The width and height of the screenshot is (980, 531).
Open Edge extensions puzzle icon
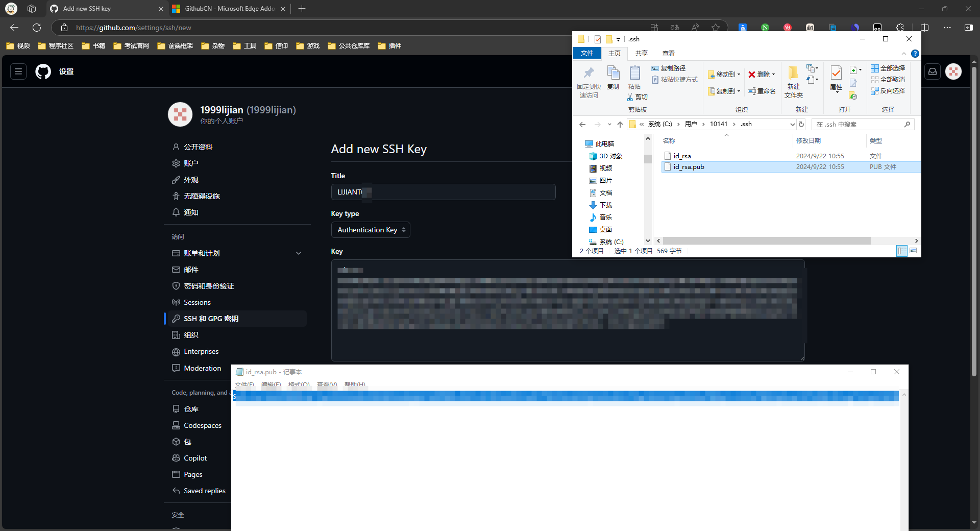coord(900,28)
